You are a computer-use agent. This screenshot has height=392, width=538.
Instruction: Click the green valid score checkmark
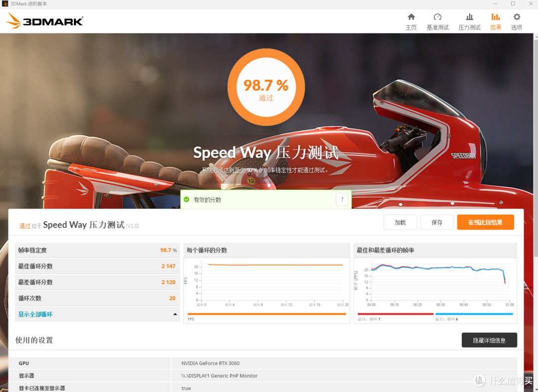click(187, 199)
